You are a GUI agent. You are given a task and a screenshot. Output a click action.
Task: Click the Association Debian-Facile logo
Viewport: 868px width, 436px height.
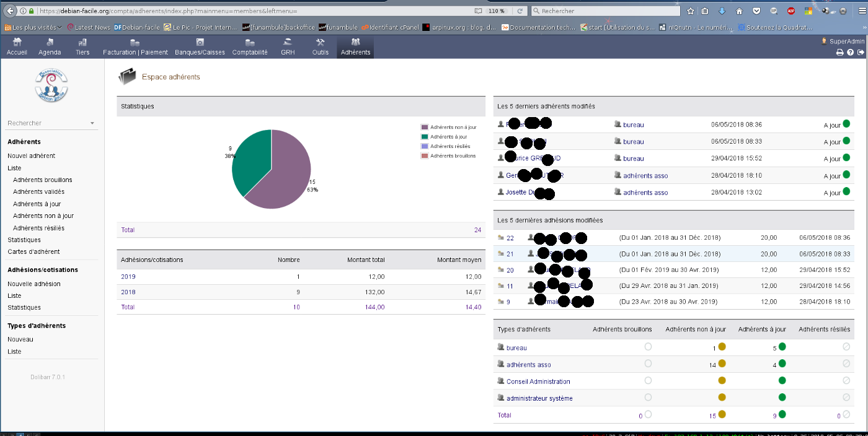(x=52, y=85)
